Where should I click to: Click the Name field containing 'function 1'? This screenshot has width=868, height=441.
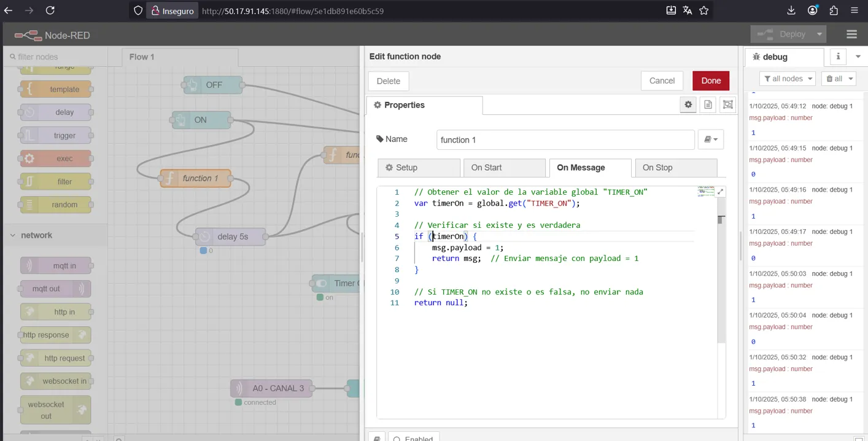[565, 139]
